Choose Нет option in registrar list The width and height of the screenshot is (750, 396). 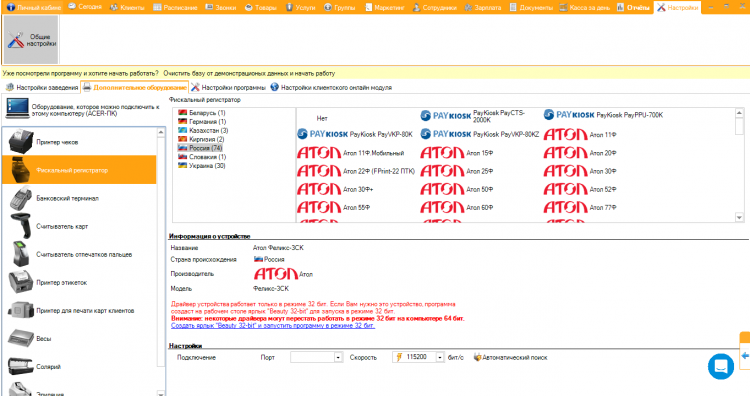(322, 118)
